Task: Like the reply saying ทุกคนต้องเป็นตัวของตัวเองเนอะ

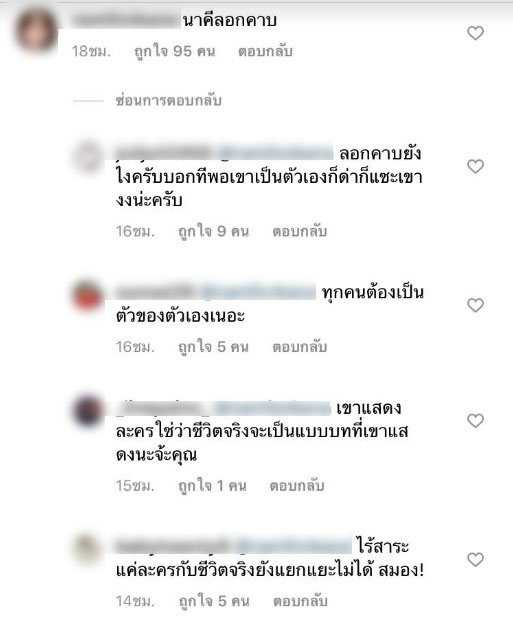Action: point(476,305)
